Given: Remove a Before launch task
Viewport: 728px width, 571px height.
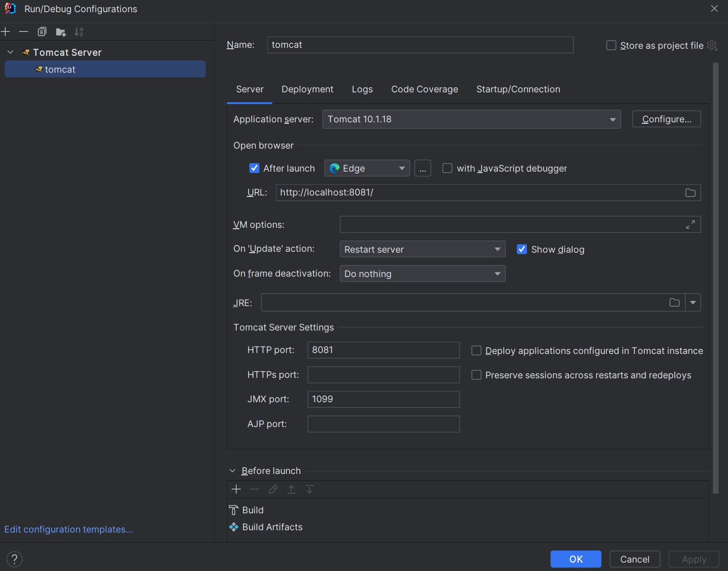Looking at the screenshot, I should click(x=254, y=489).
